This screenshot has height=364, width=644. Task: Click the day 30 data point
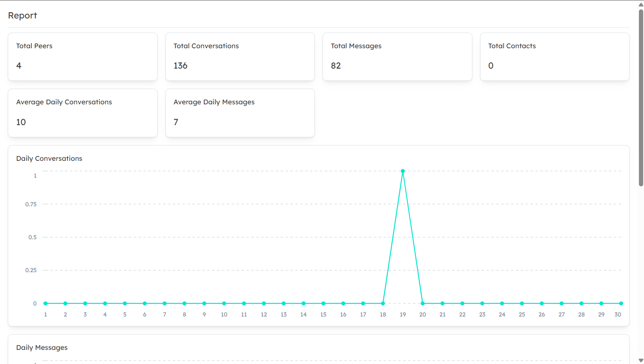(621, 303)
